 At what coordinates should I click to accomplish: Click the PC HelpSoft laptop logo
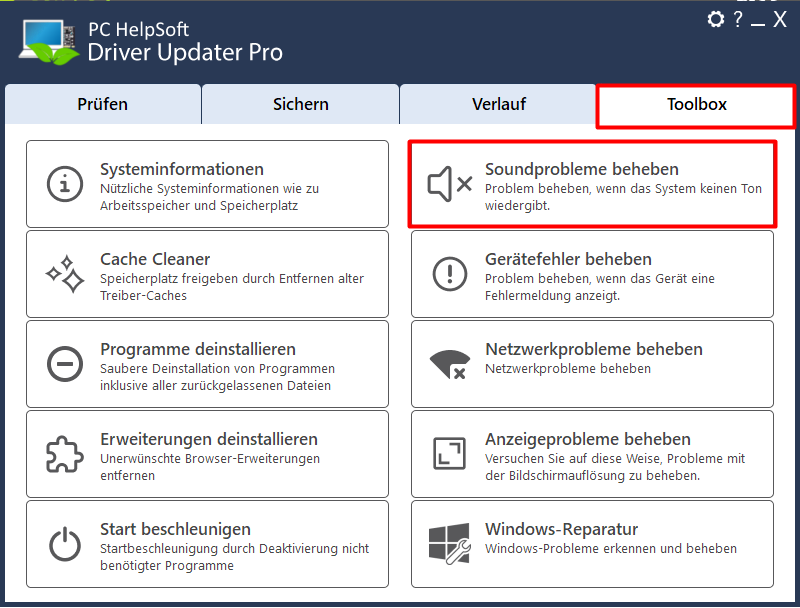coord(49,42)
